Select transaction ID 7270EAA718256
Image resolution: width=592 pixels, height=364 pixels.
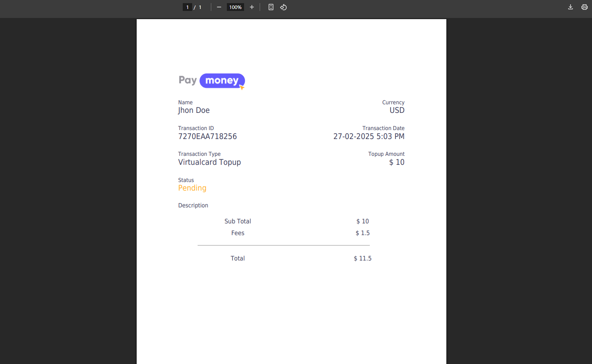(x=207, y=136)
